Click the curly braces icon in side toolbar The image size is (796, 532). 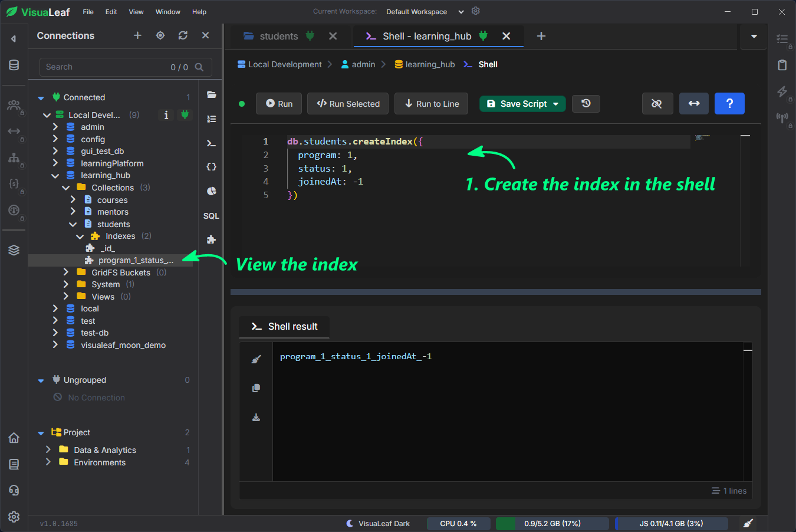pos(211,167)
